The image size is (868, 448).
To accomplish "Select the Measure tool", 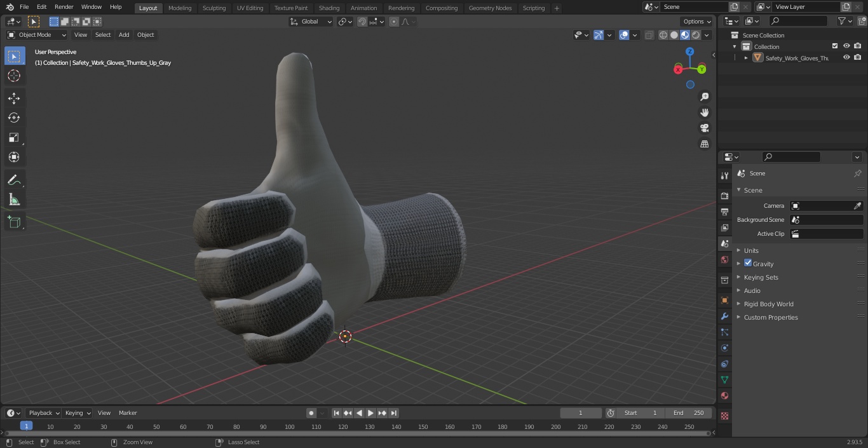I will tap(14, 200).
